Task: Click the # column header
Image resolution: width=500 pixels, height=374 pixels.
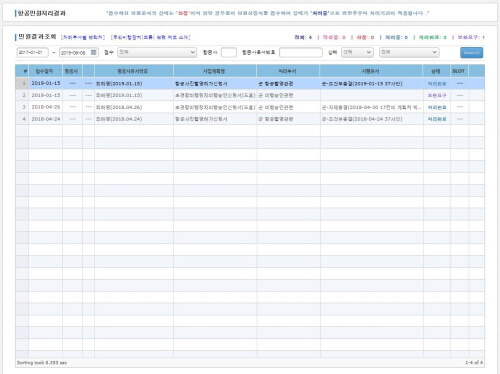Action: (22, 71)
